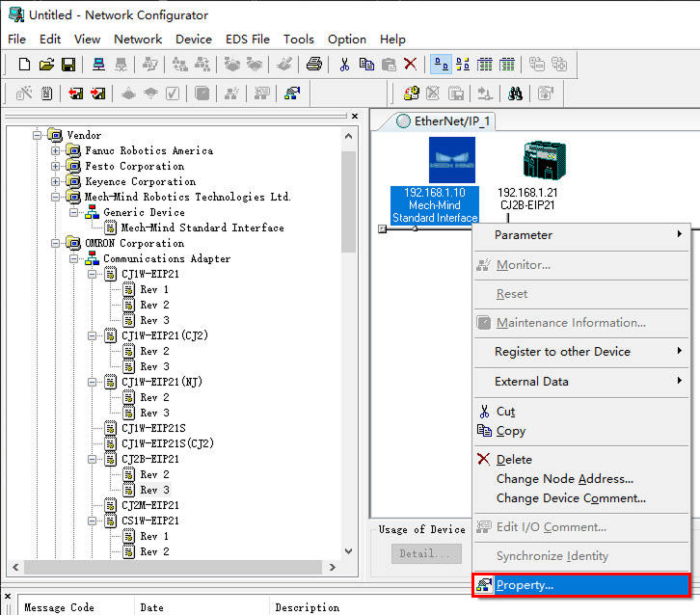This screenshot has width=700, height=615.
Task: Open the Register to other Device submenu
Action: (562, 352)
